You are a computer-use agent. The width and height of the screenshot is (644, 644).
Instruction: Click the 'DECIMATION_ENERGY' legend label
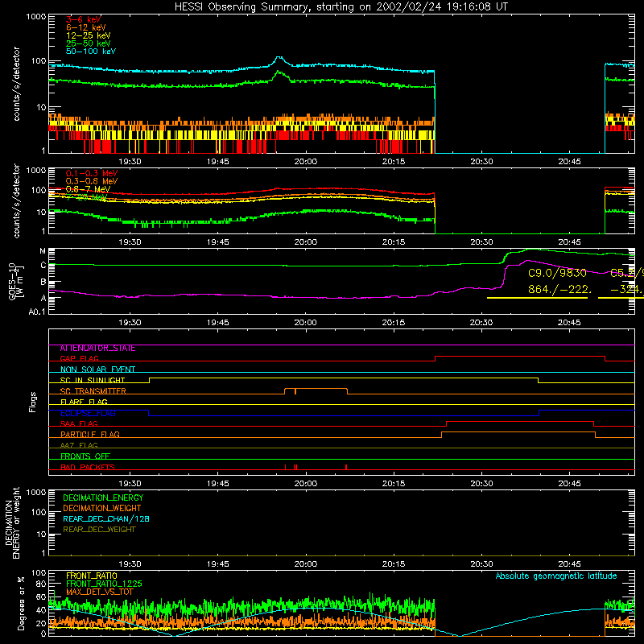103,497
